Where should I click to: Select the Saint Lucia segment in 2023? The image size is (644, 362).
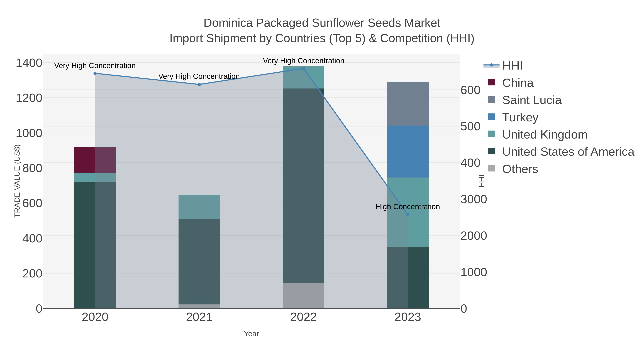[408, 104]
